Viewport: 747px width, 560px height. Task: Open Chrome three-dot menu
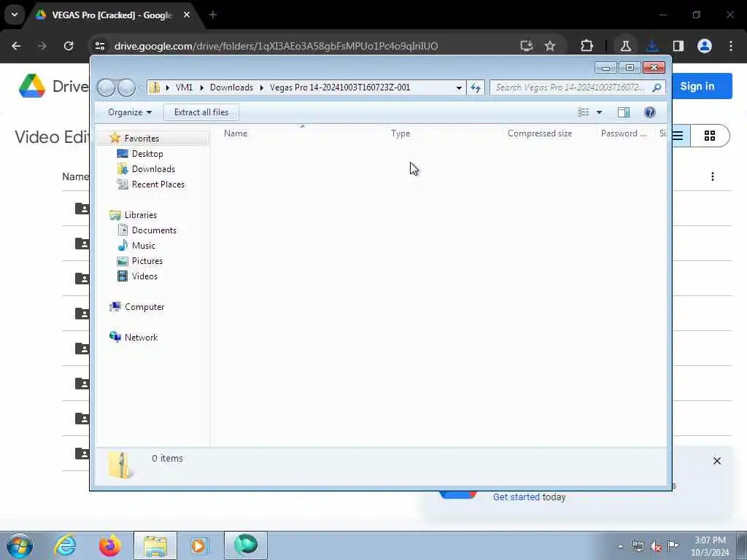click(731, 46)
